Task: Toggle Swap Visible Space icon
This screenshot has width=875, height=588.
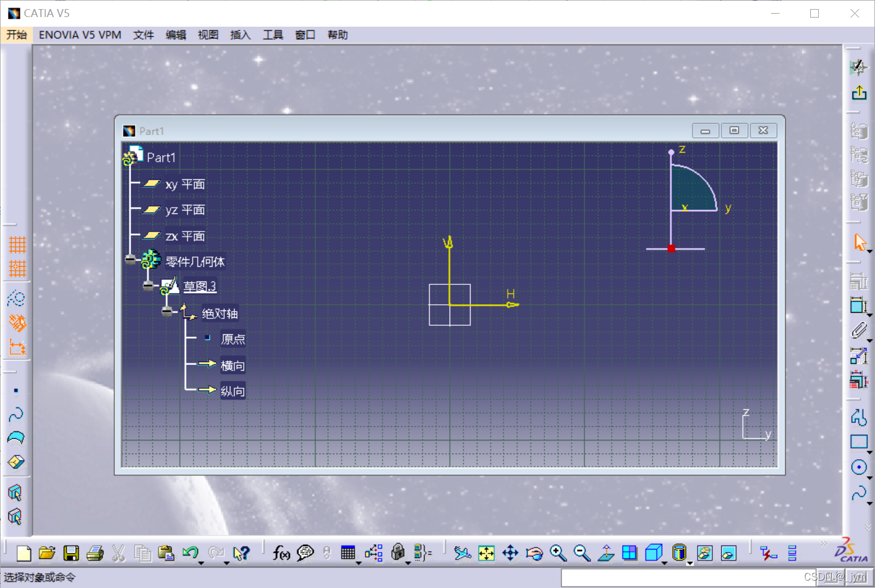Action: (728, 553)
